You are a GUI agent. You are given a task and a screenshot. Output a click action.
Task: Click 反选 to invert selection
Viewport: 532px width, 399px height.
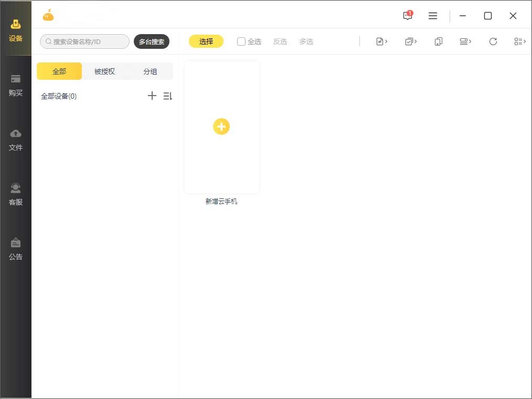pos(280,41)
